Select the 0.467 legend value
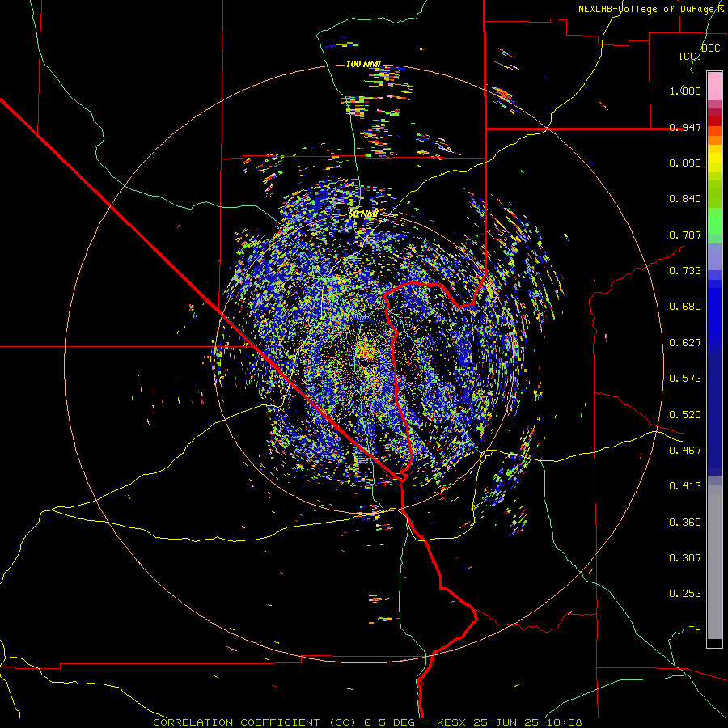Viewport: 728px width, 728px height. pos(685,451)
